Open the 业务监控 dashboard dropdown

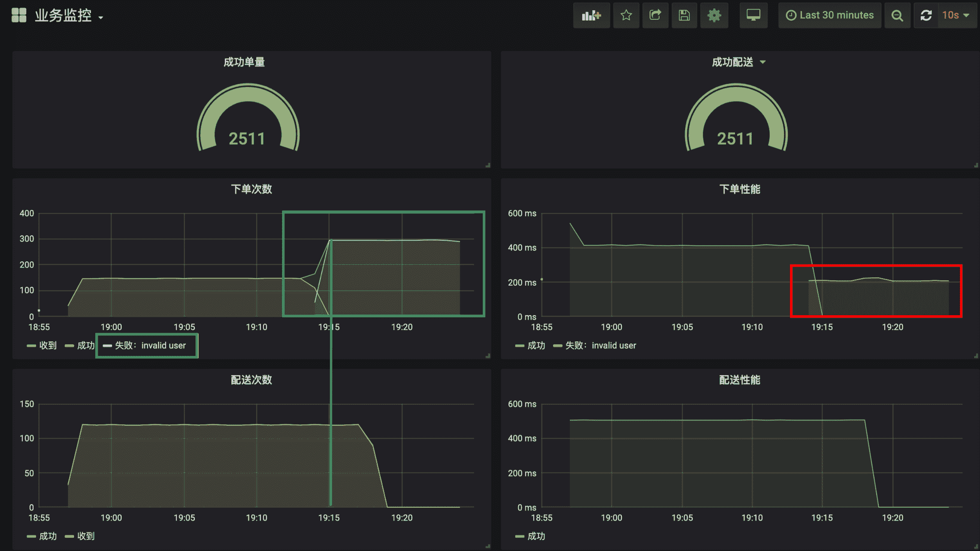(x=69, y=16)
